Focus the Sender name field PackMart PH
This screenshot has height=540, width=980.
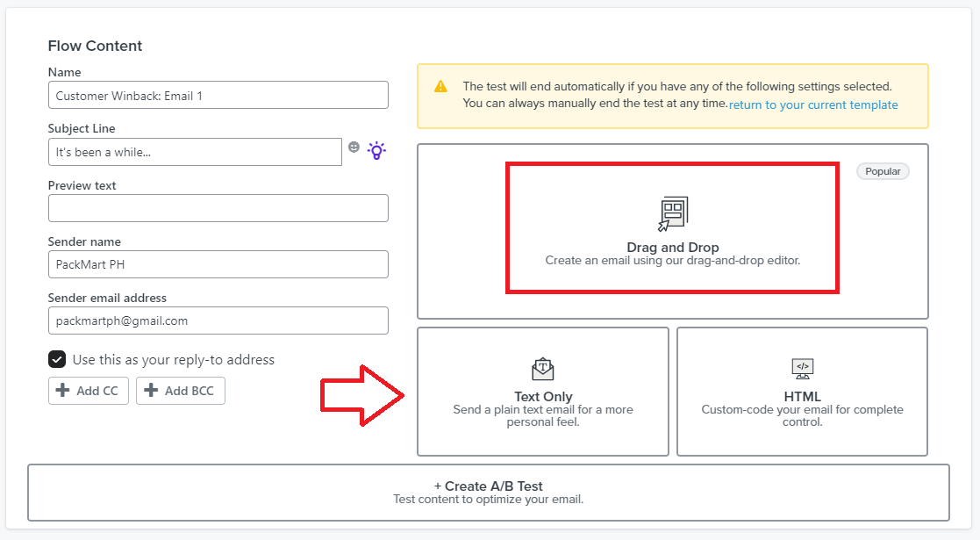coord(218,264)
